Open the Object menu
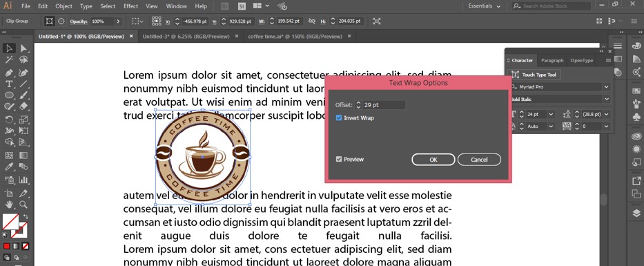644x266 pixels. [x=64, y=6]
